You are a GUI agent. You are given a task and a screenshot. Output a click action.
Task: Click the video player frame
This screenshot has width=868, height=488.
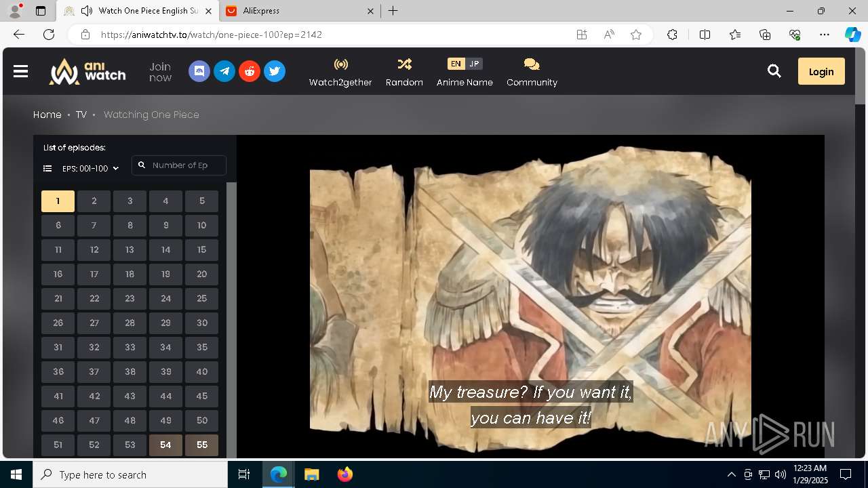pyautogui.click(x=530, y=296)
